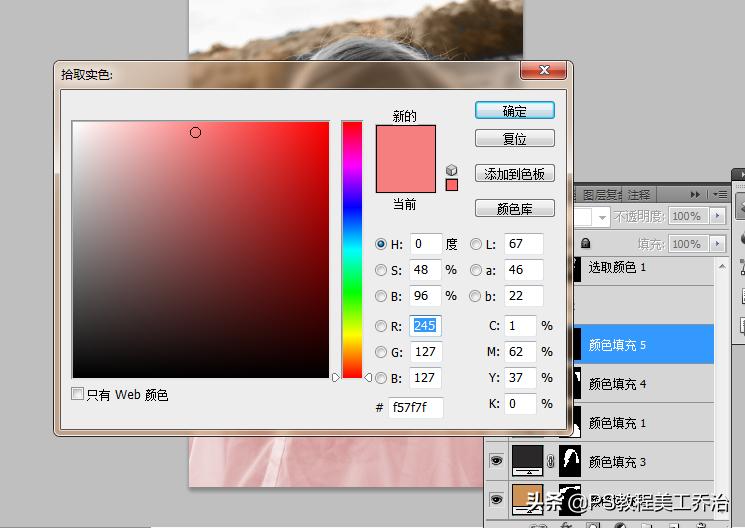Confirm the color with the 确定 button

(515, 111)
